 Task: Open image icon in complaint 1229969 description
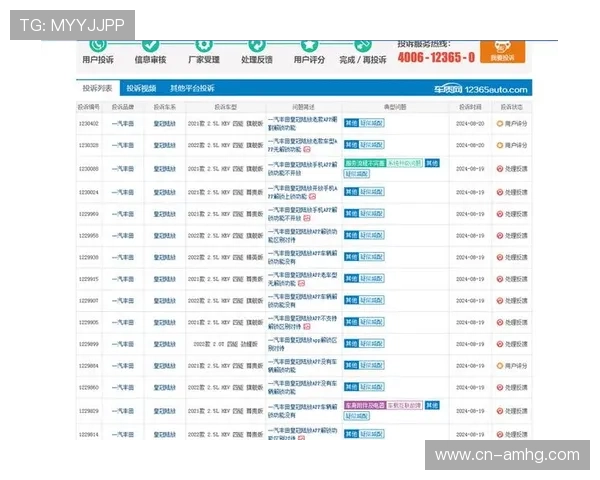tap(307, 218)
